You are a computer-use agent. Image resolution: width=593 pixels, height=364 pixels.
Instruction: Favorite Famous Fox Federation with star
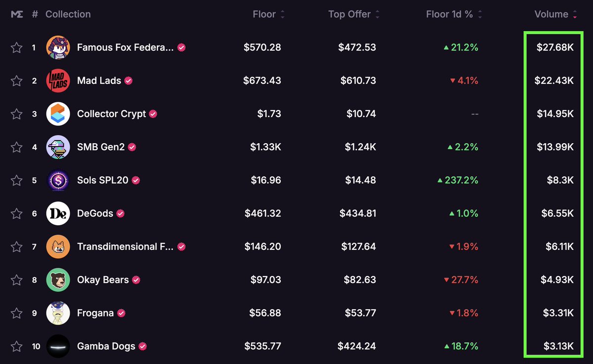click(17, 47)
